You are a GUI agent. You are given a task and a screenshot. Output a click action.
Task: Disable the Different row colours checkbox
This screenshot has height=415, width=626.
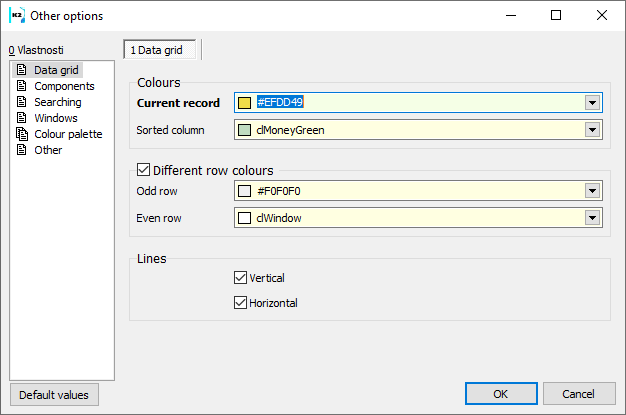tap(143, 170)
